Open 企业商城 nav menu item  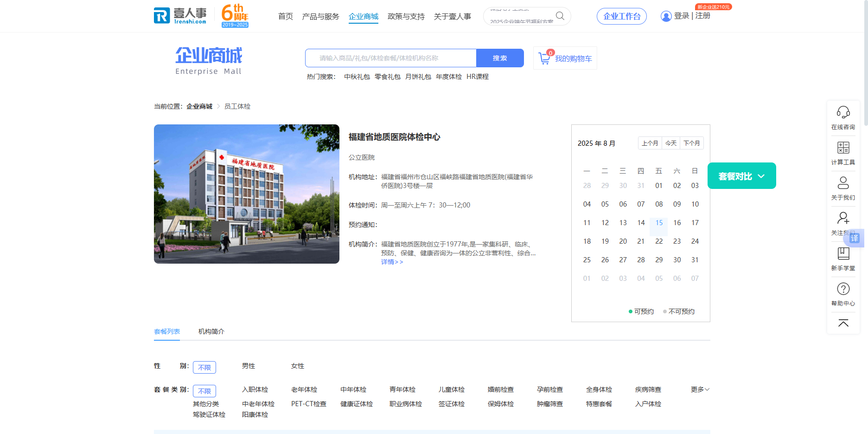point(364,16)
